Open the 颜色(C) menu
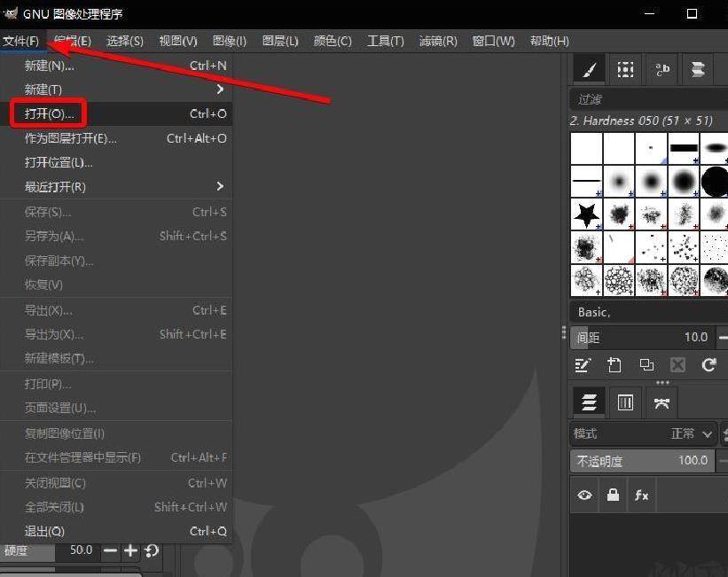This screenshot has width=728, height=577. pyautogui.click(x=333, y=42)
